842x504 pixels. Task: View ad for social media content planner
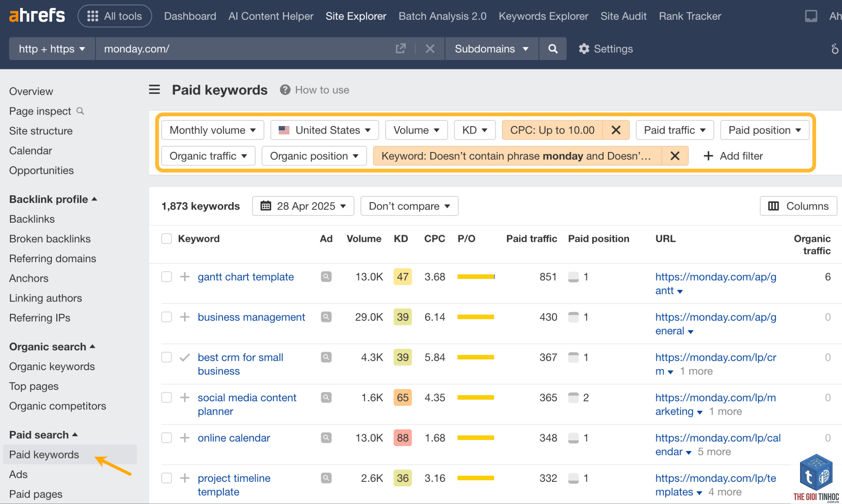pos(326,397)
